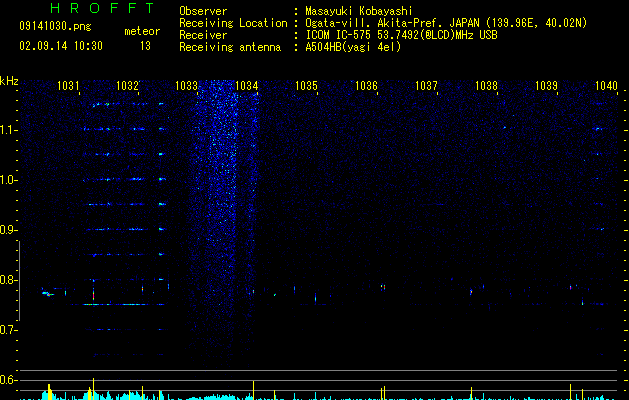The height and width of the screenshot is (400, 629).
Task: Click the 1037 time axis label
Action: click(426, 85)
